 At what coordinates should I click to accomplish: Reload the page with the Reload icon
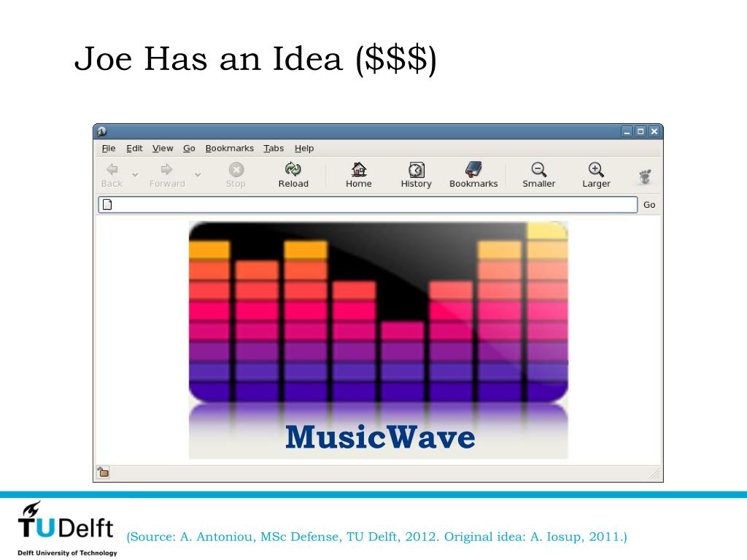[293, 169]
